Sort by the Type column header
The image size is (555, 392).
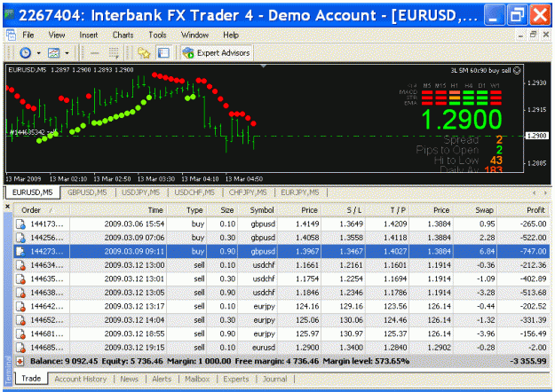[187, 210]
